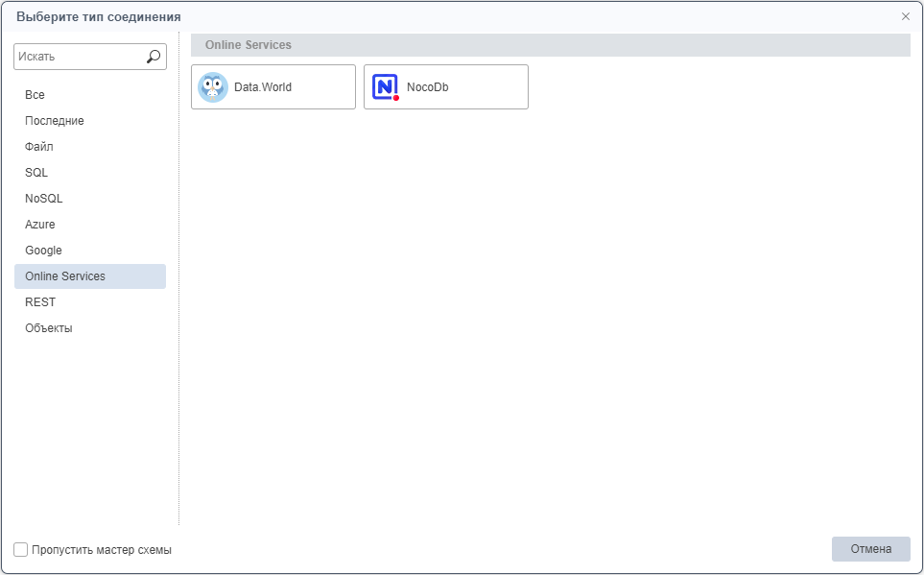The image size is (924, 575).
Task: Select the Data.World connection label
Action: (x=263, y=87)
